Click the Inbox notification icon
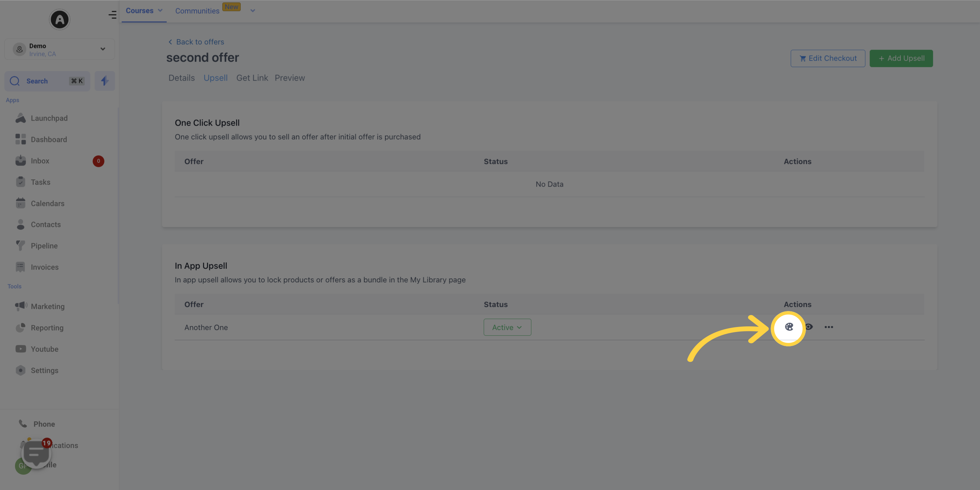The image size is (980, 490). [x=98, y=161]
